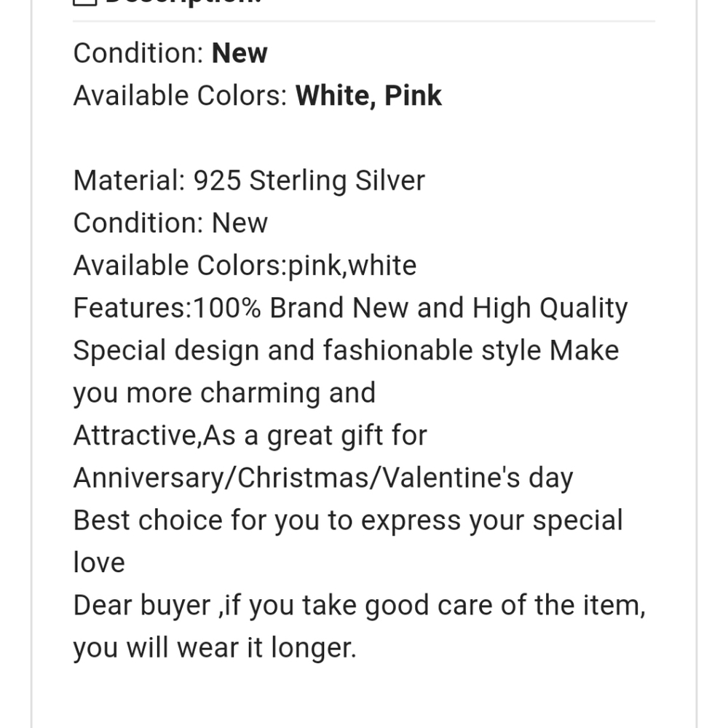Screen dimensions: 728x728
Task: Click the bold "New" condition value
Action: pos(240,53)
